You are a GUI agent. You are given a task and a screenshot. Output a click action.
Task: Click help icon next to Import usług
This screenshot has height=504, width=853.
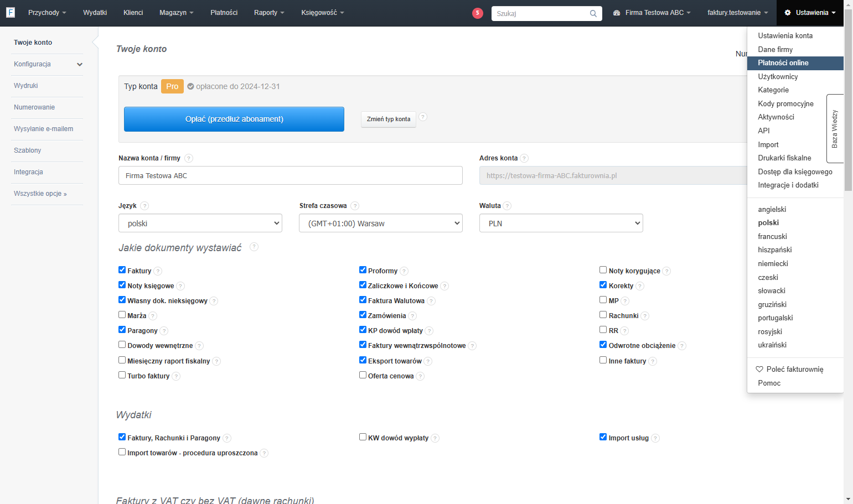click(x=655, y=438)
